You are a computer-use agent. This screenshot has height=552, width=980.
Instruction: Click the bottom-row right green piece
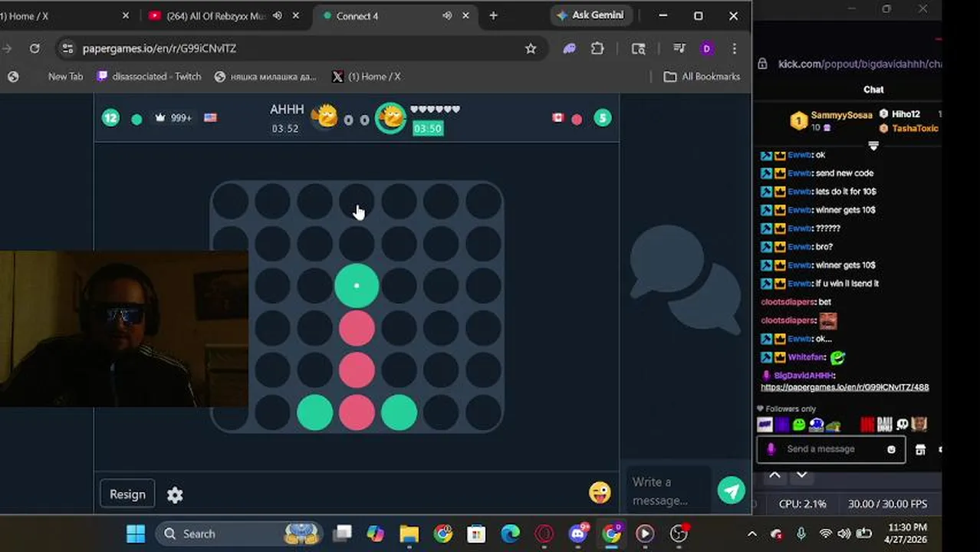pos(399,412)
